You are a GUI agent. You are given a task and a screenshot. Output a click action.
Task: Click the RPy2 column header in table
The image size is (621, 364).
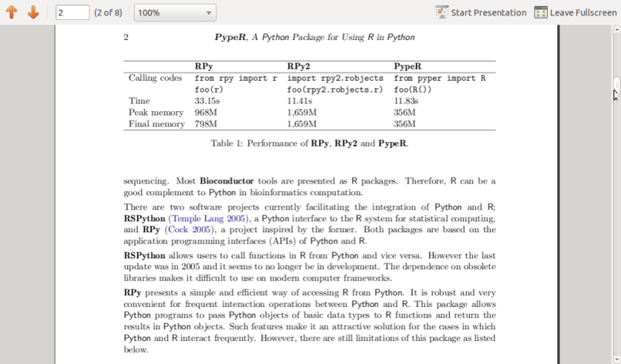299,67
